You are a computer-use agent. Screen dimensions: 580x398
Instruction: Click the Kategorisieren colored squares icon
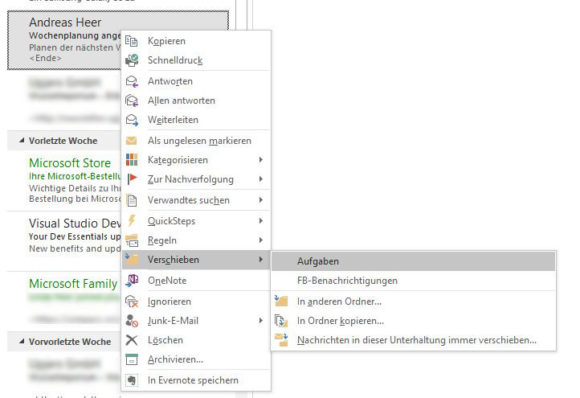click(132, 160)
